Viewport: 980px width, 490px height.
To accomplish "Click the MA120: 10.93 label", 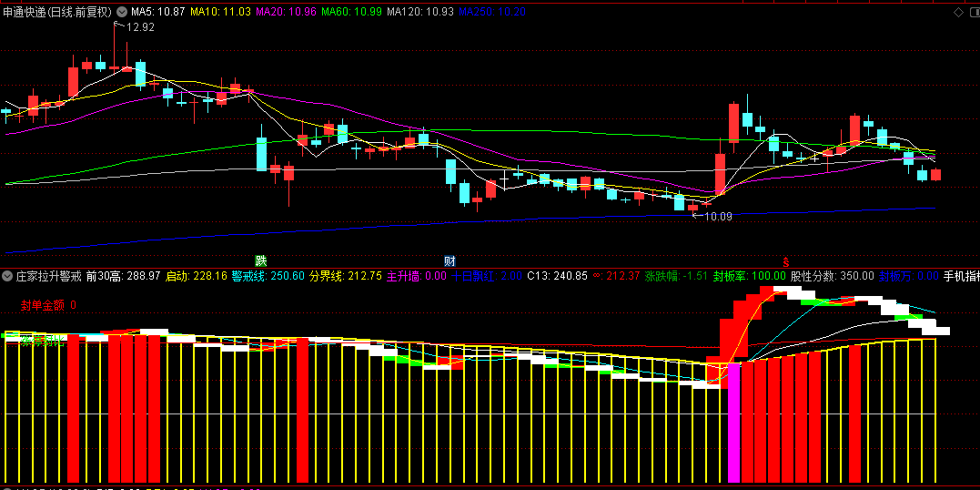I will tap(420, 12).
